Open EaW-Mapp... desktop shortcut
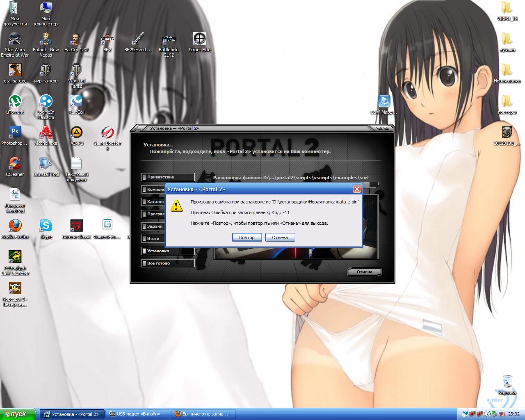525x420 pixels. pyautogui.click(x=384, y=105)
